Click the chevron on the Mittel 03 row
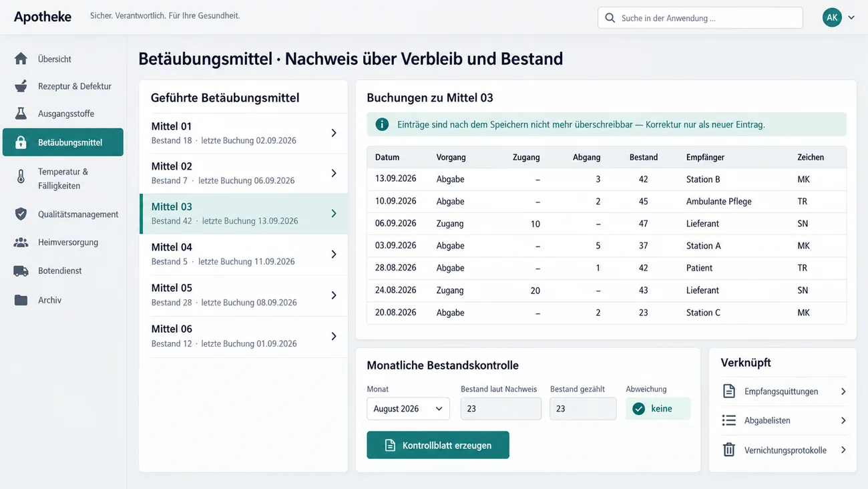Viewport: 868px width, 489px height. click(x=334, y=214)
